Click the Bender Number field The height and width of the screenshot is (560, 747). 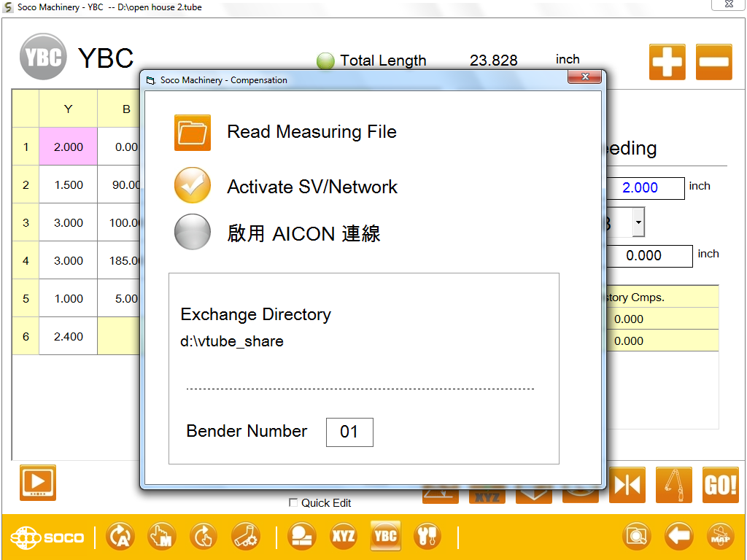349,432
